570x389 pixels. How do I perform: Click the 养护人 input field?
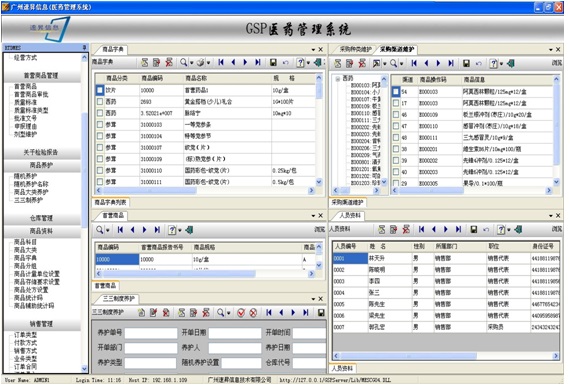click(x=235, y=348)
